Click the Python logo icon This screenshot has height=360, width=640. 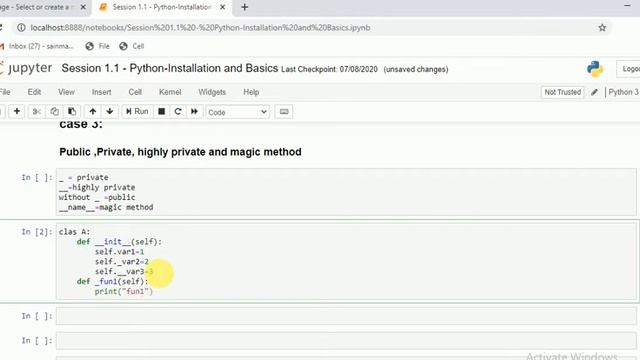pyautogui.click(x=595, y=69)
